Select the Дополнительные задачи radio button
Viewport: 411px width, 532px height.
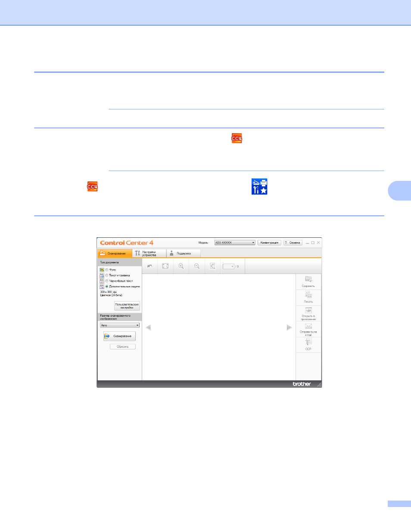click(x=107, y=286)
